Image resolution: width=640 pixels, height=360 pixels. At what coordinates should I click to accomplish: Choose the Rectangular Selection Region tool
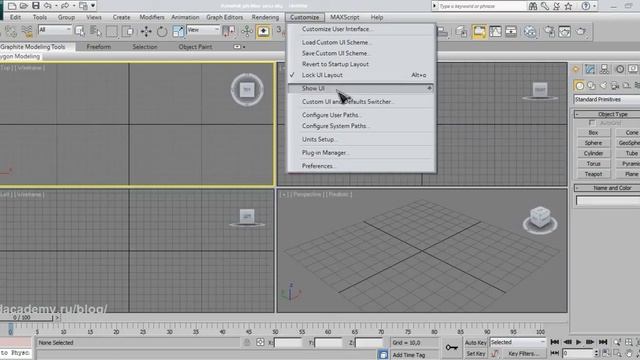tap(112, 31)
